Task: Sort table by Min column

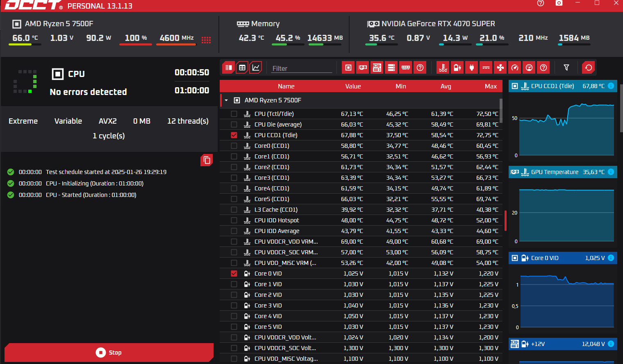Action: (x=401, y=86)
